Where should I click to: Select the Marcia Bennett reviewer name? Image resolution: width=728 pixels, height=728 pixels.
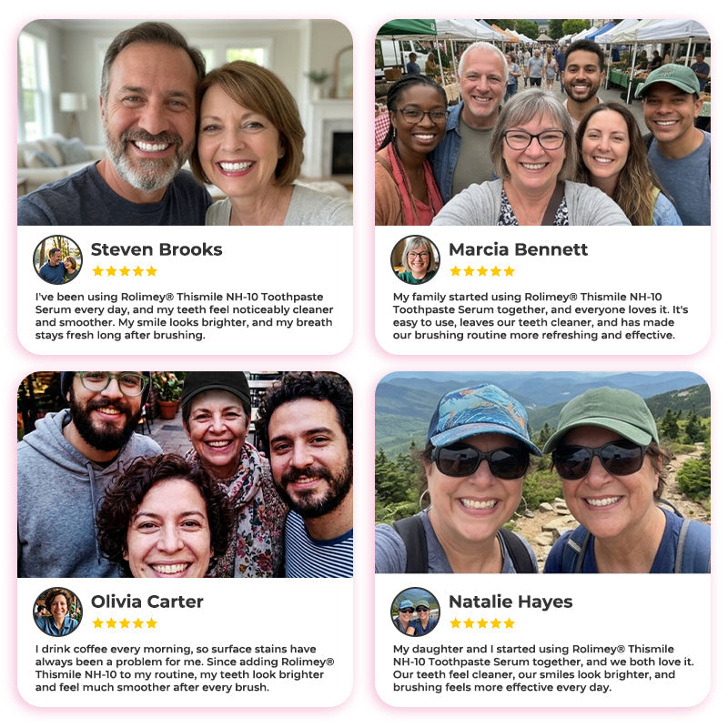pyautogui.click(x=518, y=249)
